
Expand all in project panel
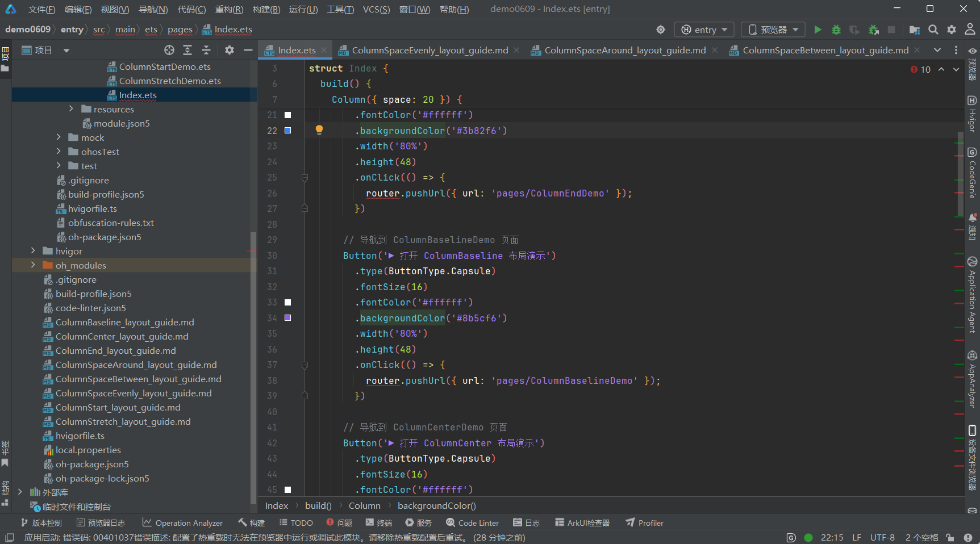pyautogui.click(x=187, y=50)
